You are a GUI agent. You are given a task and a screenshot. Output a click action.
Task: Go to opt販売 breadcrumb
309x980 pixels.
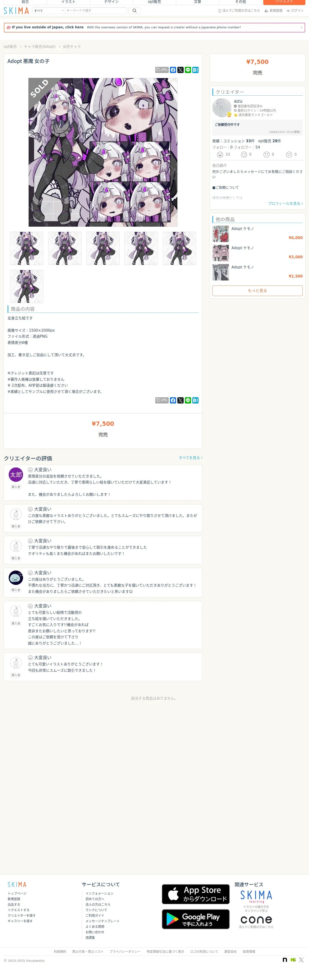click(x=10, y=46)
